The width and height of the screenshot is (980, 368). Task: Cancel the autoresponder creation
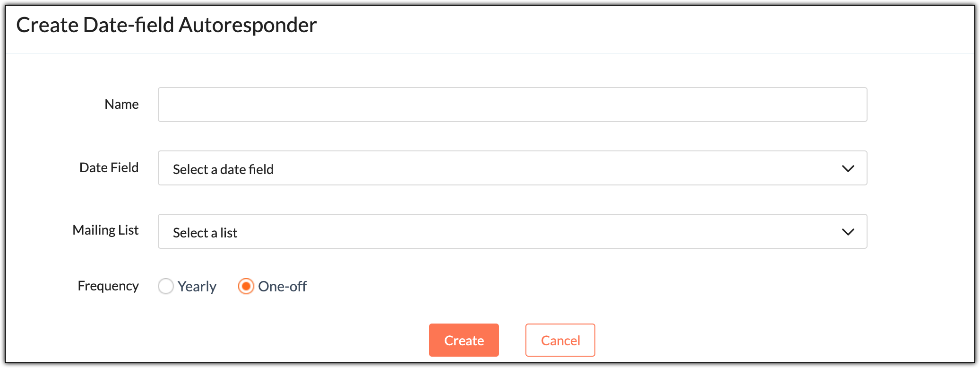click(560, 340)
